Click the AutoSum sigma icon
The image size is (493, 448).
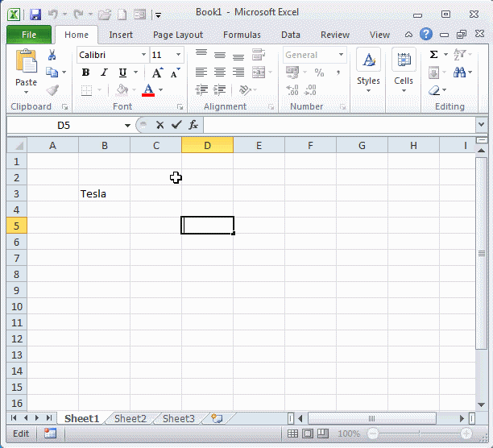(x=434, y=55)
